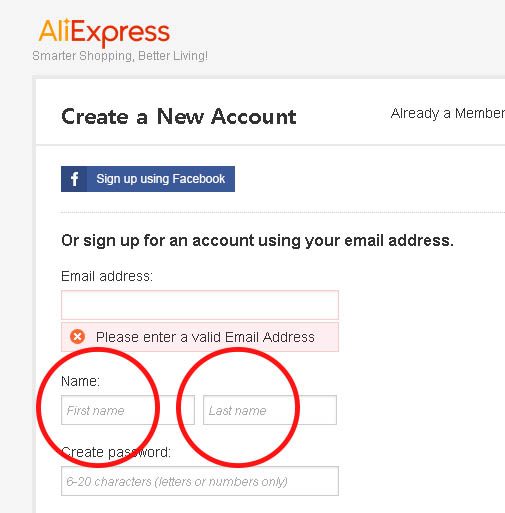505x513 pixels.
Task: Click the "Or sign up for an account" text
Action: point(158,240)
